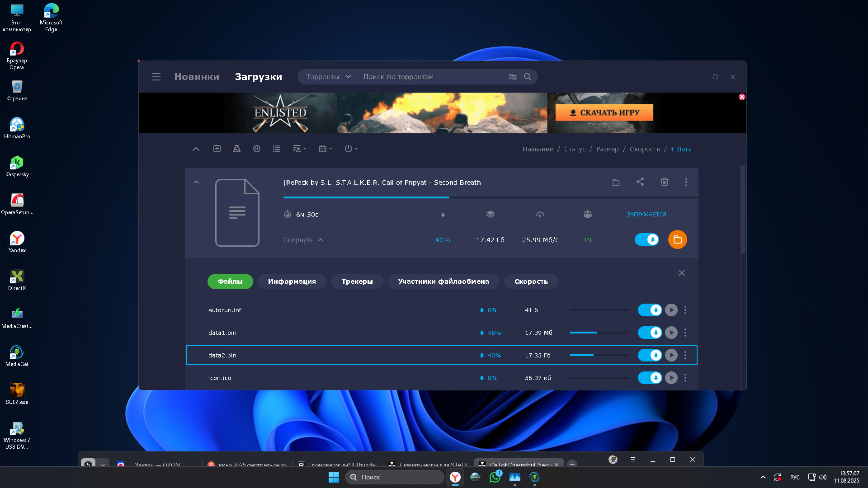Share the S.T.A.L.K.E.R. torrent
The width and height of the screenshot is (868, 488).
(x=640, y=182)
